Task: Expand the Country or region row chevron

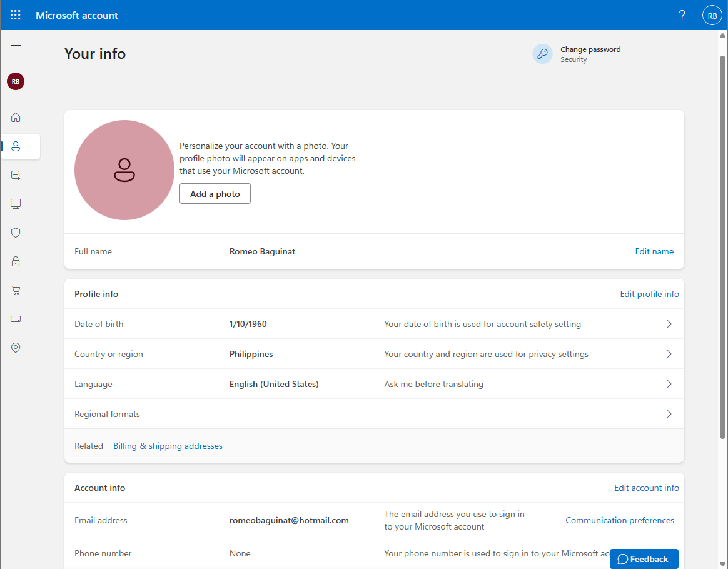Action: point(669,354)
